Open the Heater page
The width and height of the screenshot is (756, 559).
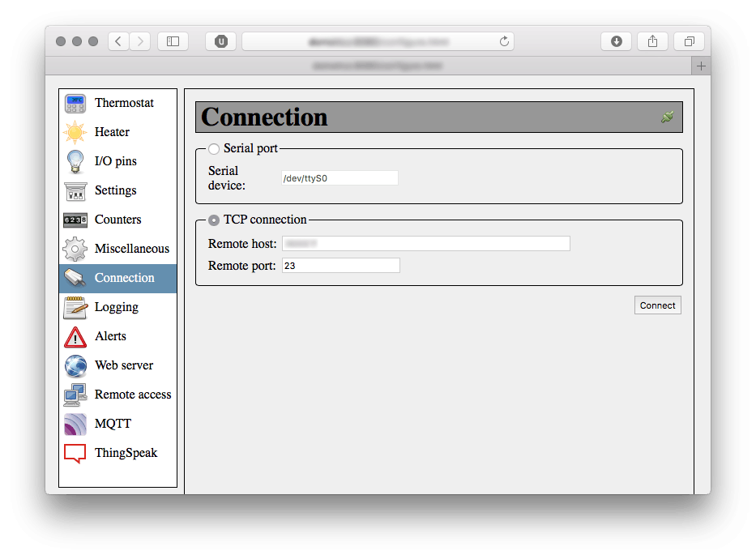(x=118, y=132)
